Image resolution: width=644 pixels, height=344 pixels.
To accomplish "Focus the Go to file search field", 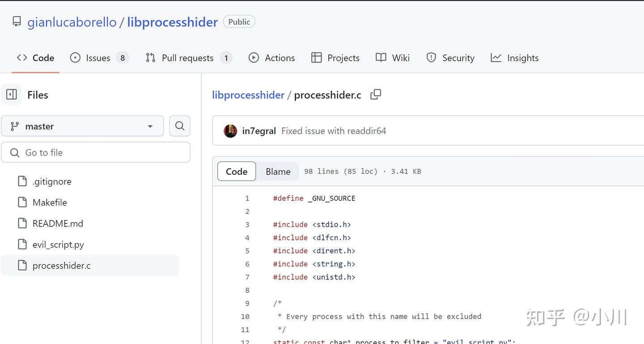I will pos(96,152).
